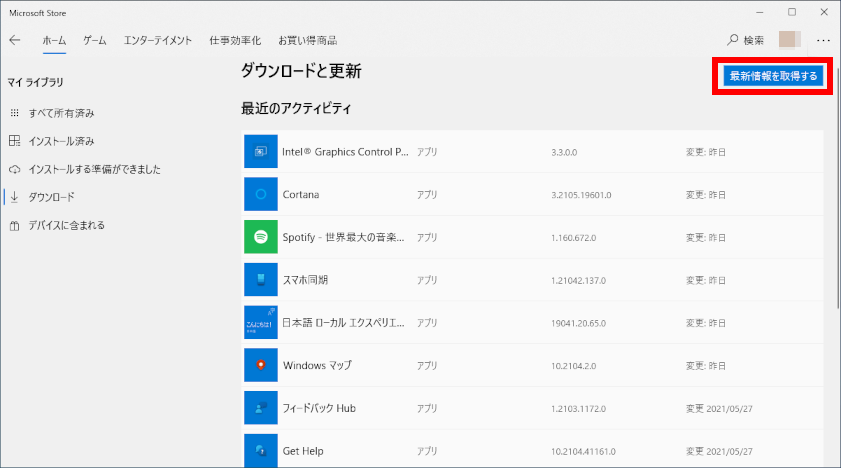Viewport: 841px width, 468px height.
Task: Click the 日本語 ローカル エクスペリエンス app icon
Action: click(x=261, y=322)
